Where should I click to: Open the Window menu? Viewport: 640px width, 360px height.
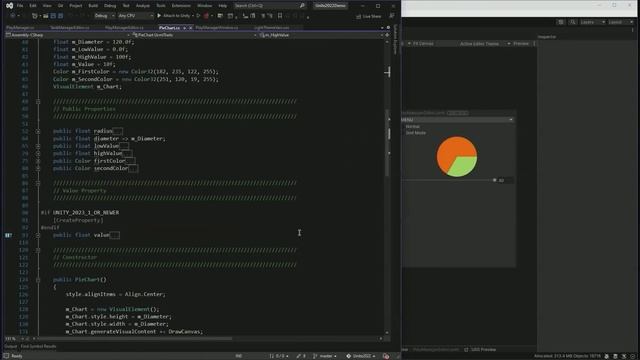click(204, 6)
